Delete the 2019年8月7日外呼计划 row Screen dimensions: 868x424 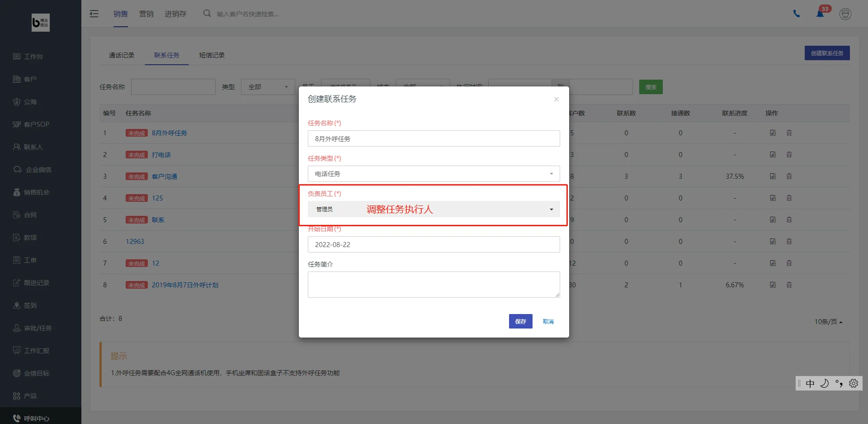[x=789, y=285]
